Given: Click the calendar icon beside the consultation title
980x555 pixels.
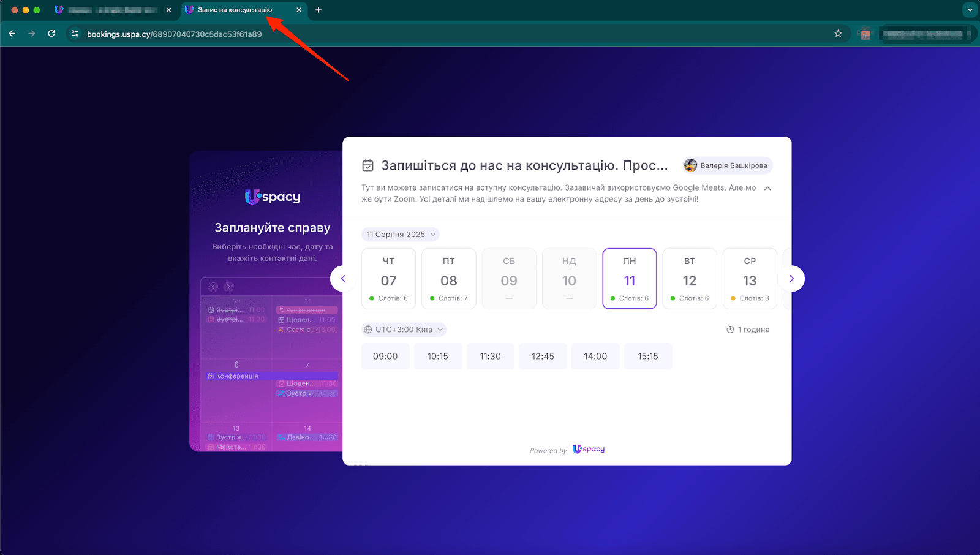Looking at the screenshot, I should click(367, 165).
